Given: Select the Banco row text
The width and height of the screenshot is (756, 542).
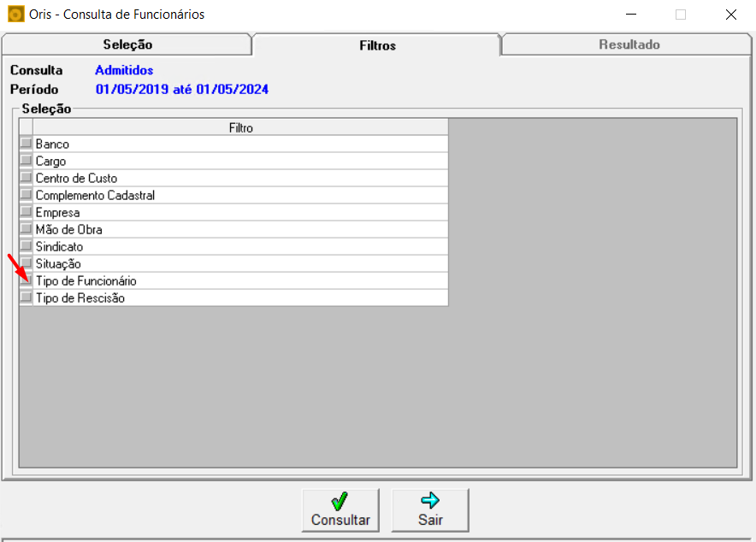Looking at the screenshot, I should click(52, 144).
